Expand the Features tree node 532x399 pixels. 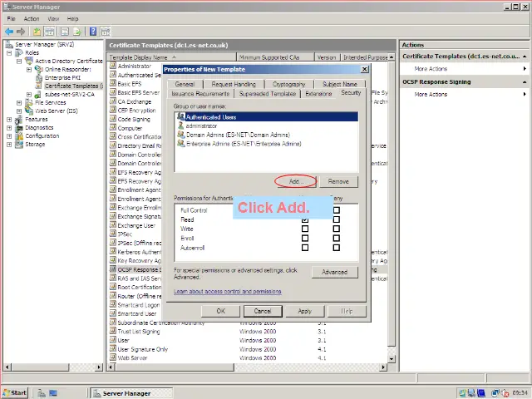(x=9, y=119)
